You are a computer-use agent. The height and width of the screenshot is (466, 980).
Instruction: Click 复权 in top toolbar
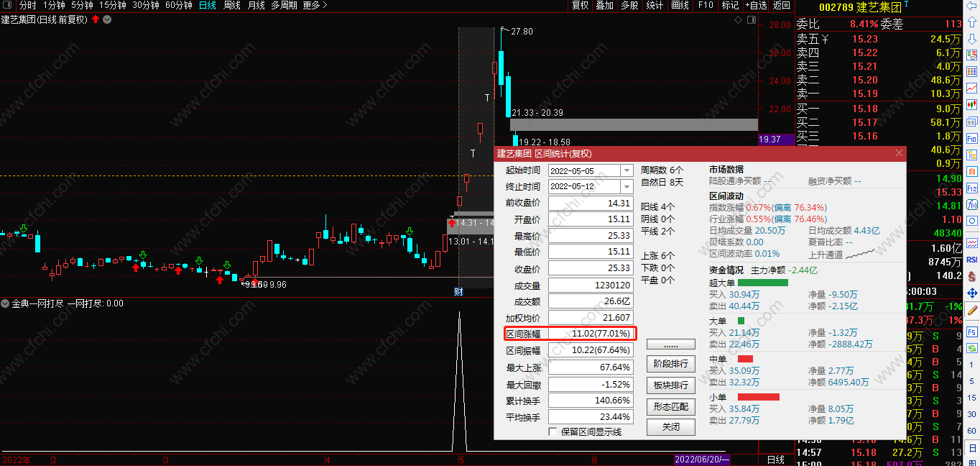[580, 5]
